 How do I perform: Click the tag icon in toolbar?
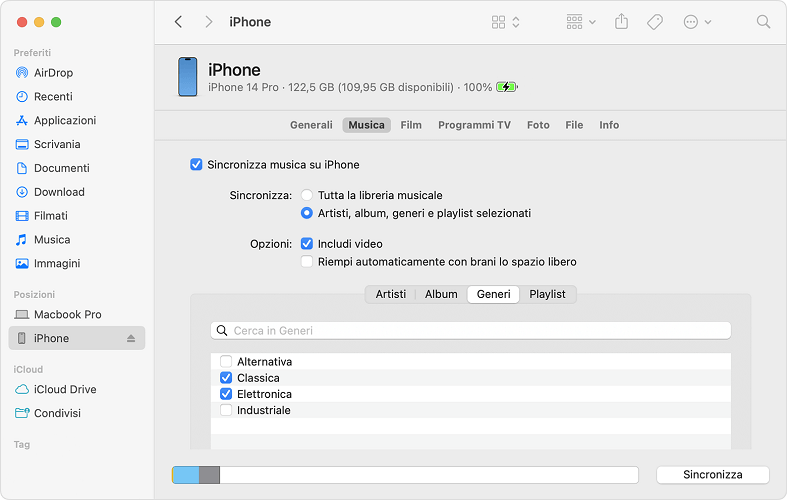click(x=655, y=22)
